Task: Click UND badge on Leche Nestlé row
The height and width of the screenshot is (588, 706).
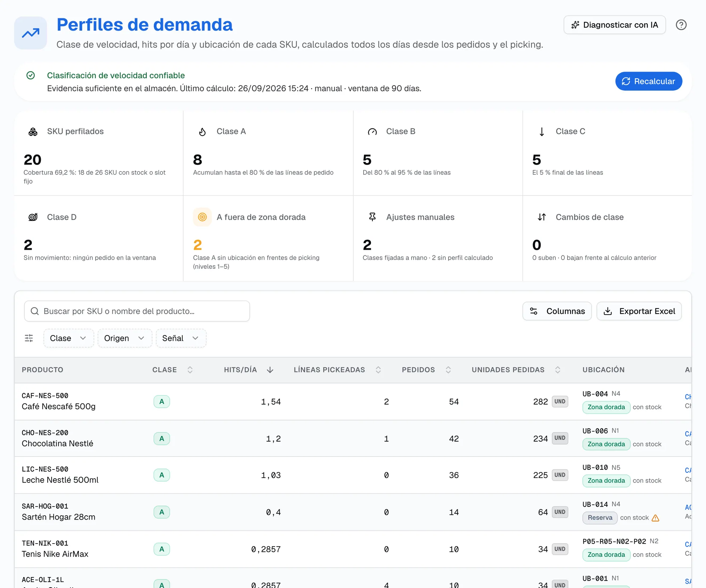Action: pyautogui.click(x=560, y=475)
